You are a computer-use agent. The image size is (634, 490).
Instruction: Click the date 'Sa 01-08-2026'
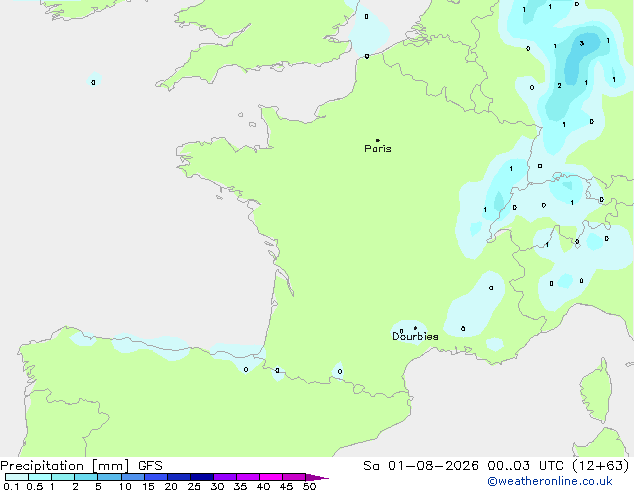point(421,466)
